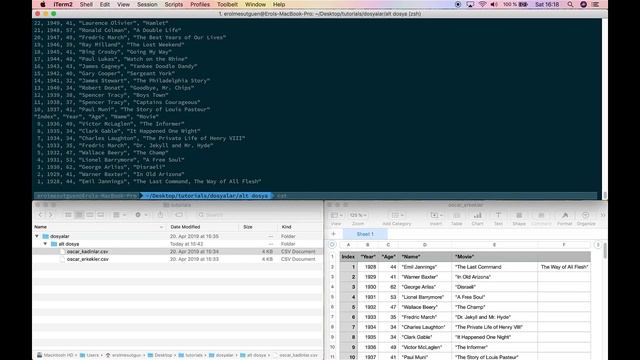Image resolution: width=640 pixels, height=360 pixels.
Task: Switch Finder to column view
Action: coord(90,215)
